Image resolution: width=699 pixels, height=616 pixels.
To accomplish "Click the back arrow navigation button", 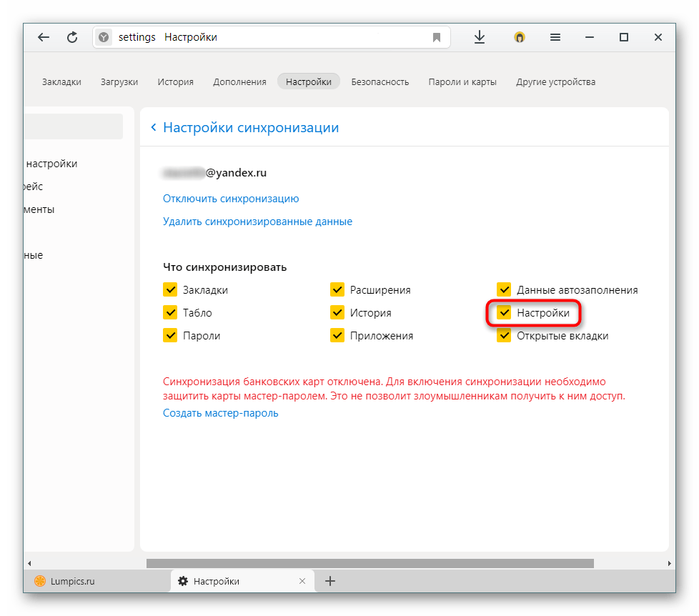I will pyautogui.click(x=44, y=37).
